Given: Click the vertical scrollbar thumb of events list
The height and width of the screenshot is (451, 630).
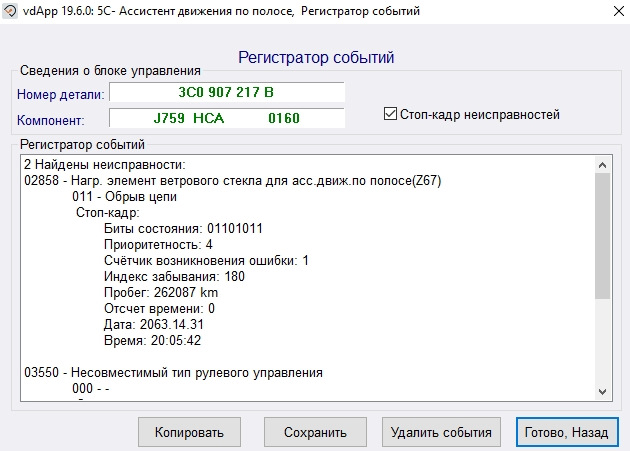Looking at the screenshot, I should (x=602, y=236).
